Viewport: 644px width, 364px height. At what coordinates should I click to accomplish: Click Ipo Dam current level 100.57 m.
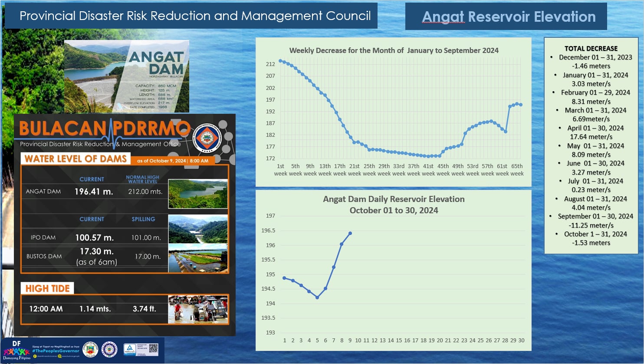(x=94, y=238)
